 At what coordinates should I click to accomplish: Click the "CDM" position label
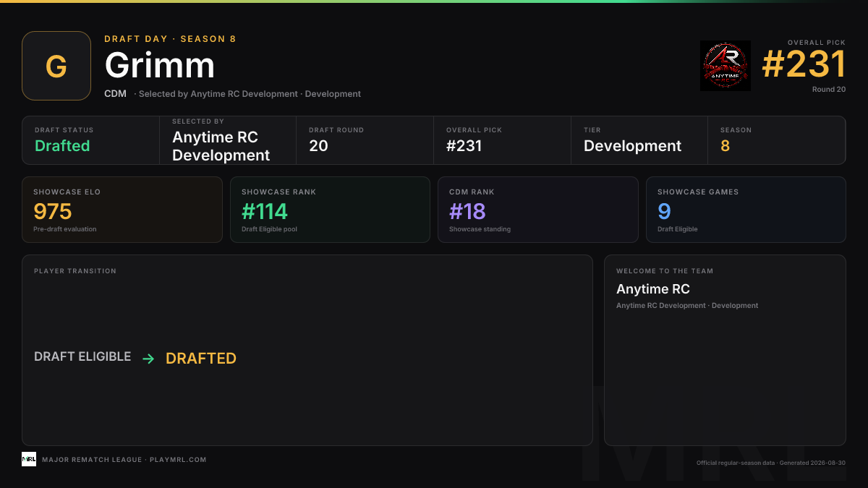point(115,94)
